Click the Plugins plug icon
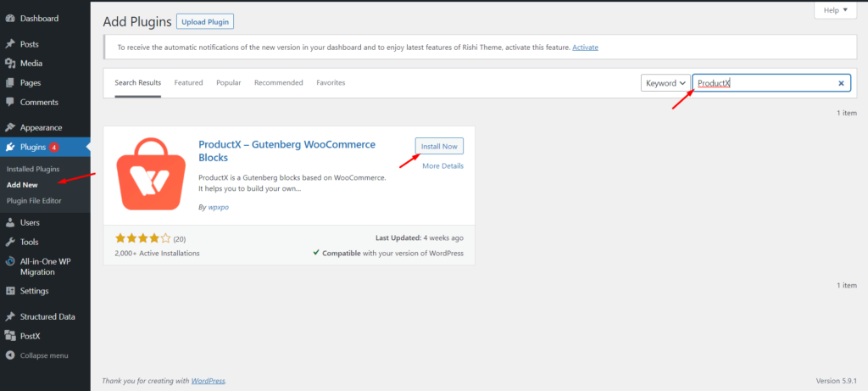 point(10,147)
